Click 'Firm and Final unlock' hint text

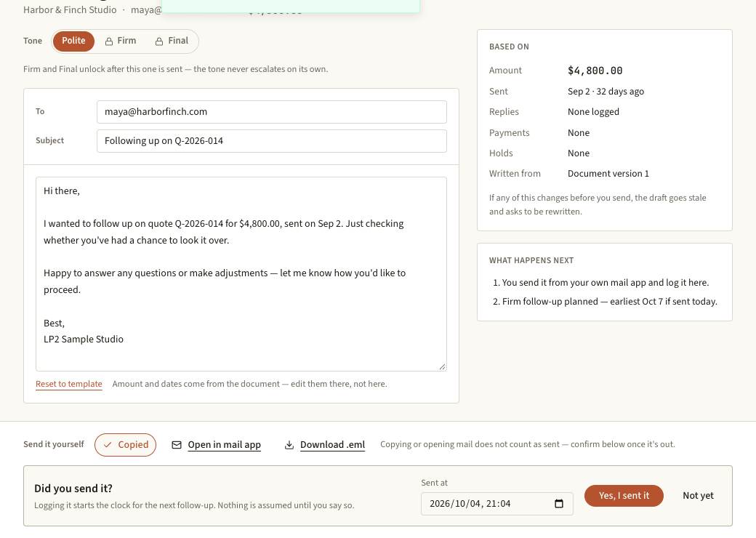tap(175, 69)
